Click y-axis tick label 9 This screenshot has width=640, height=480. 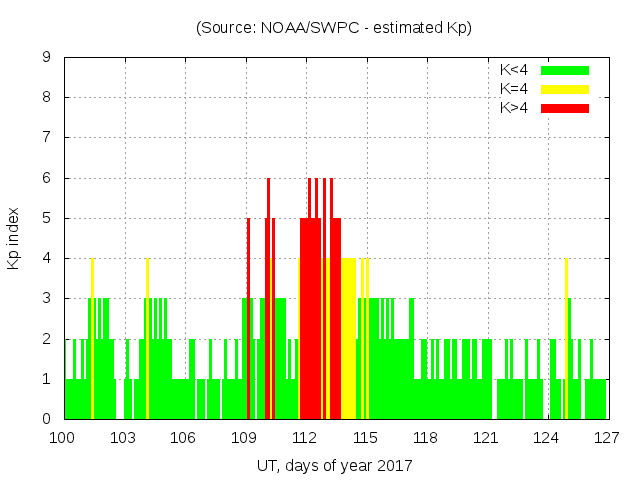click(47, 58)
